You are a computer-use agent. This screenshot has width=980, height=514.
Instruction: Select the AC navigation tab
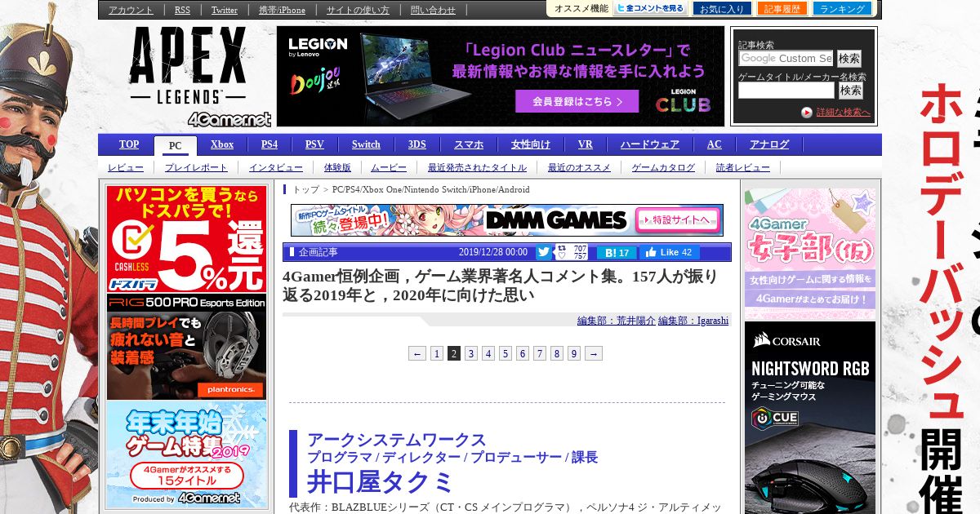coord(715,144)
